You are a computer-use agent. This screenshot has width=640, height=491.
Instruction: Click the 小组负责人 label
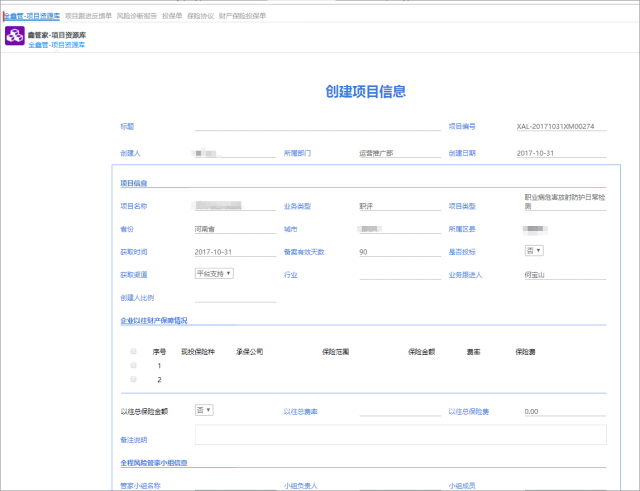coord(301,486)
